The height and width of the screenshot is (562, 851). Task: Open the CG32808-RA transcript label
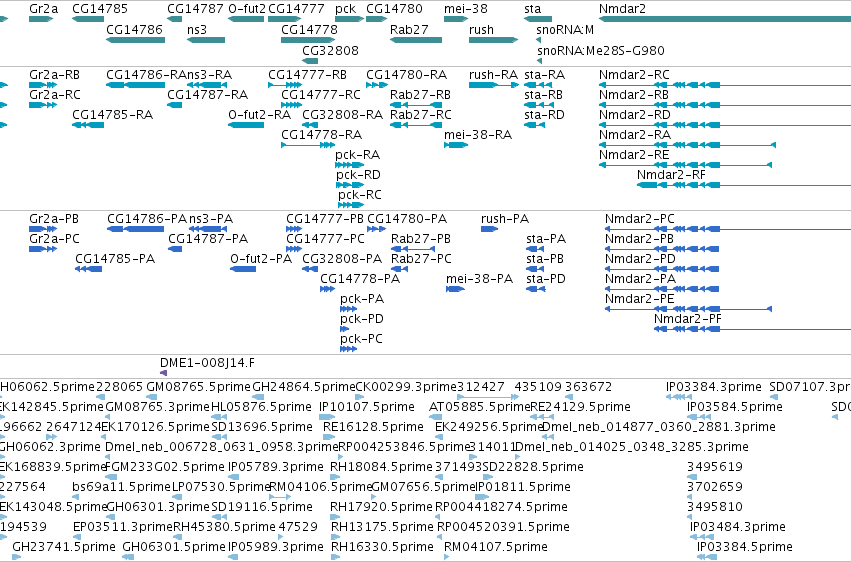pyautogui.click(x=342, y=114)
